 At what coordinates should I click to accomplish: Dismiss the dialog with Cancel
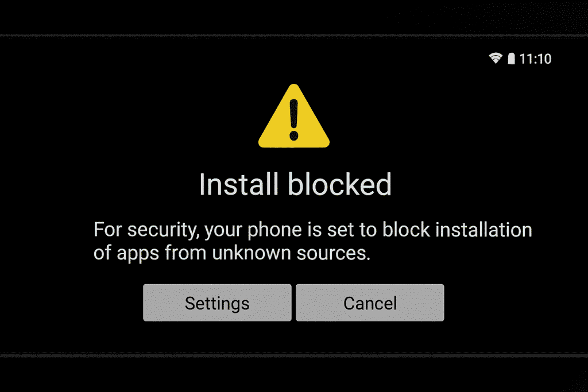tap(370, 303)
